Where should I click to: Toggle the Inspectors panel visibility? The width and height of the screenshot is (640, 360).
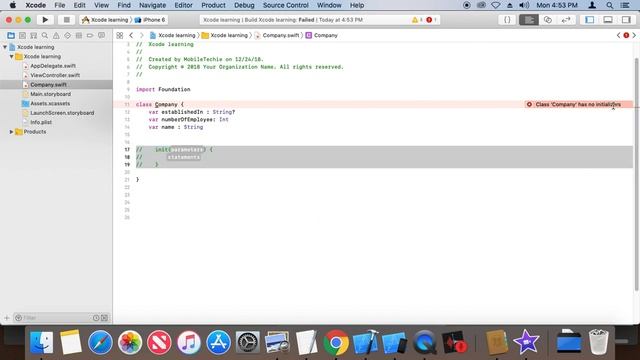pos(626,20)
